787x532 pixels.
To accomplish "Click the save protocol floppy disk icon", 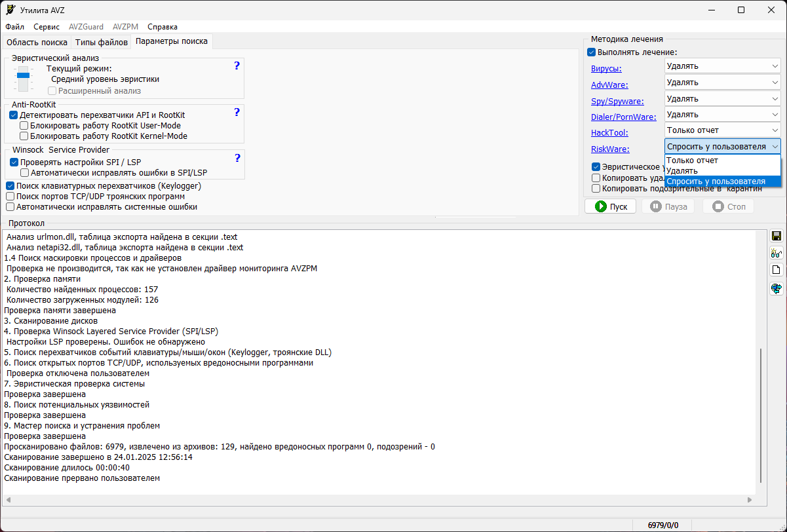I will pyautogui.click(x=776, y=235).
